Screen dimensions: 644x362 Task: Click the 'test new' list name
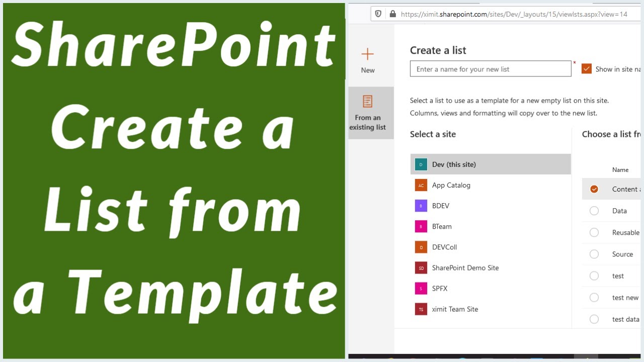(625, 297)
